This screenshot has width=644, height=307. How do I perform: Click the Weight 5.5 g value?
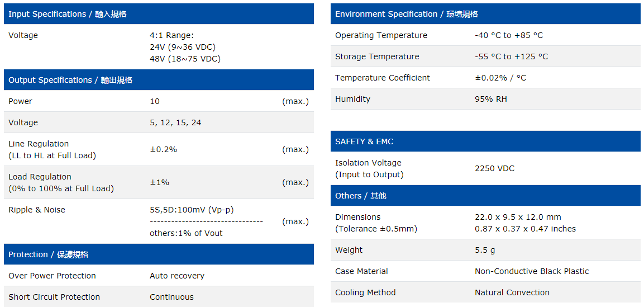pyautogui.click(x=485, y=250)
